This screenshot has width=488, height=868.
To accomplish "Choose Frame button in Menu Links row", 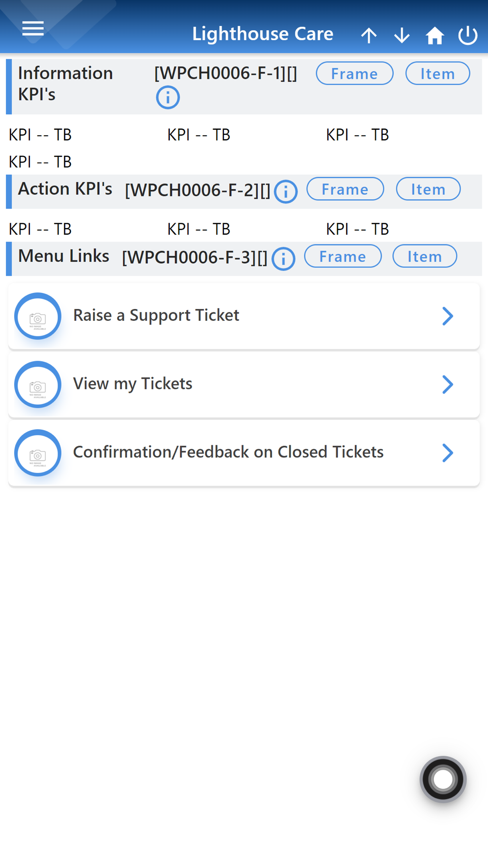I will [343, 256].
